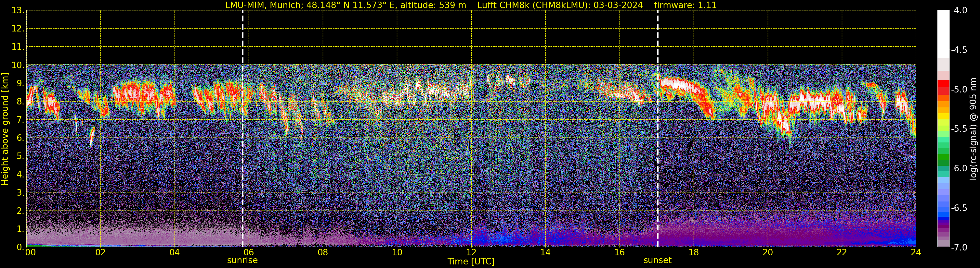Click the time axis tick label '00'
The width and height of the screenshot is (980, 268).
point(31,252)
